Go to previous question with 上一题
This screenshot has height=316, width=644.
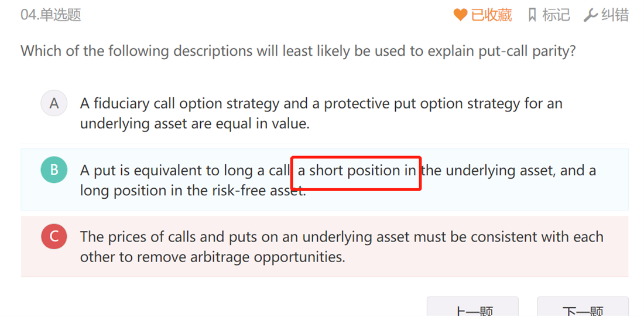[472, 309]
